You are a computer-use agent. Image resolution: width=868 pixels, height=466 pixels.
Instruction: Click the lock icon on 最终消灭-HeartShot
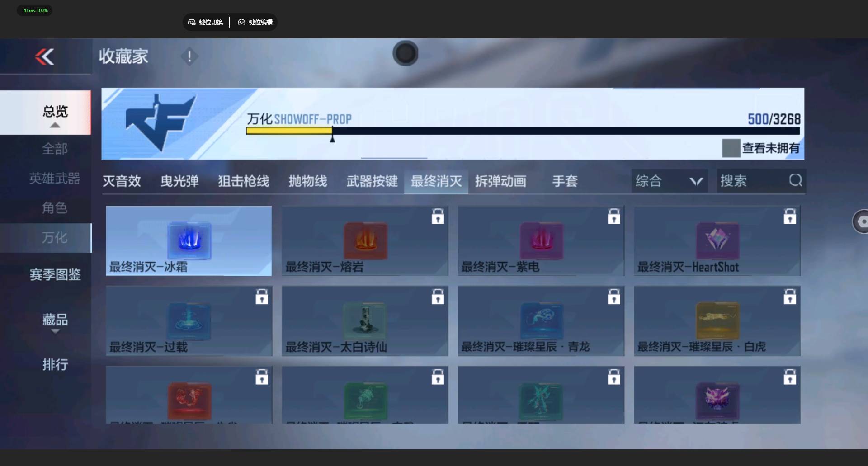point(789,217)
